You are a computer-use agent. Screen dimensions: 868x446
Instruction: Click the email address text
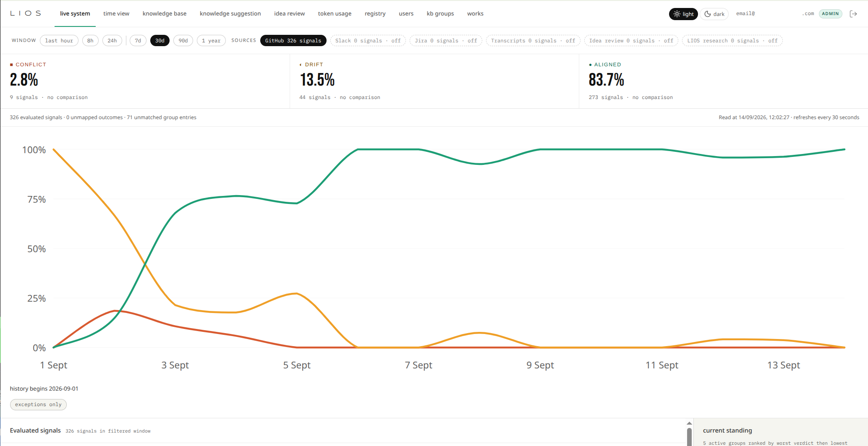(x=775, y=14)
